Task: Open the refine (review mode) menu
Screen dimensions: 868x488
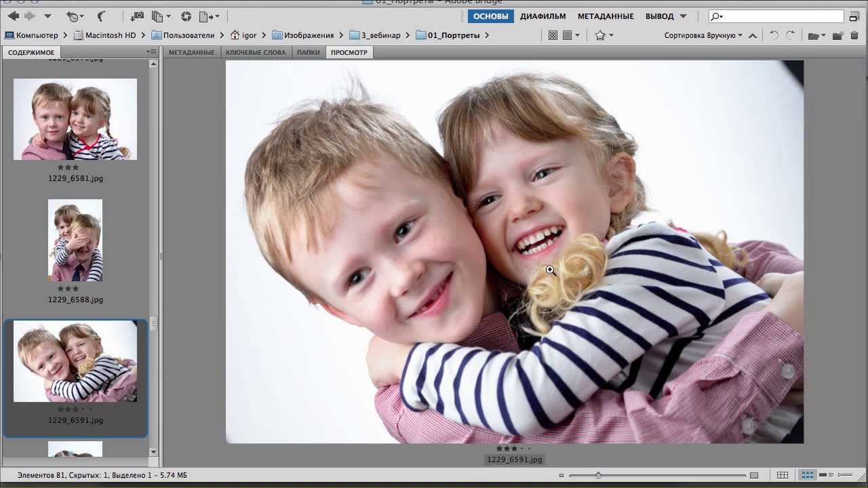Action: click(161, 16)
